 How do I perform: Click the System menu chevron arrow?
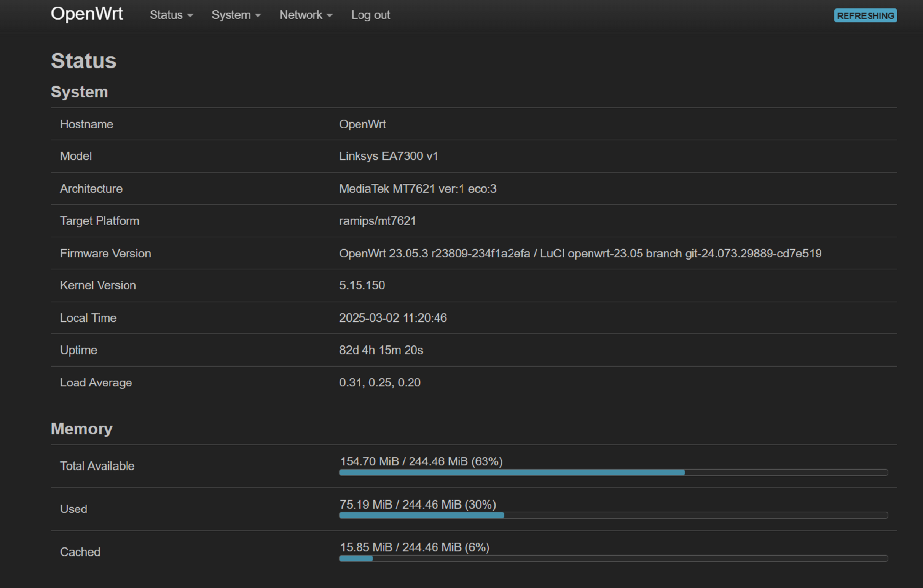[x=257, y=15]
